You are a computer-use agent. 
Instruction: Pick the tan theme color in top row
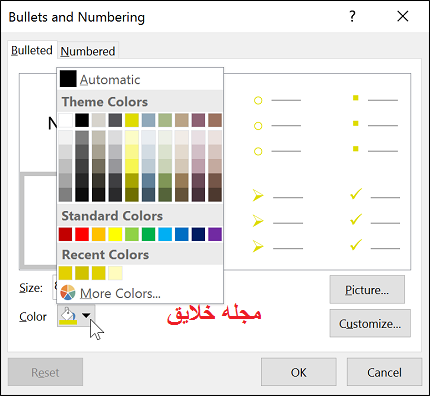point(182,120)
